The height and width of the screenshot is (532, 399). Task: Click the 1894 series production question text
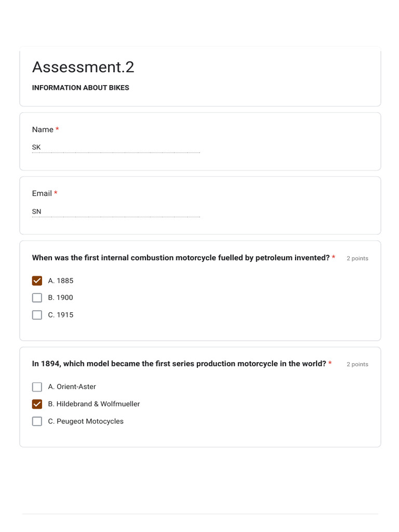179,364
